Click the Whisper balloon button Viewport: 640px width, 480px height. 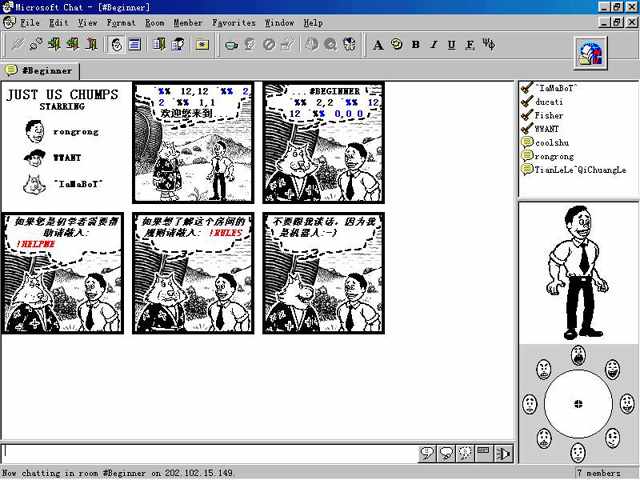click(465, 453)
